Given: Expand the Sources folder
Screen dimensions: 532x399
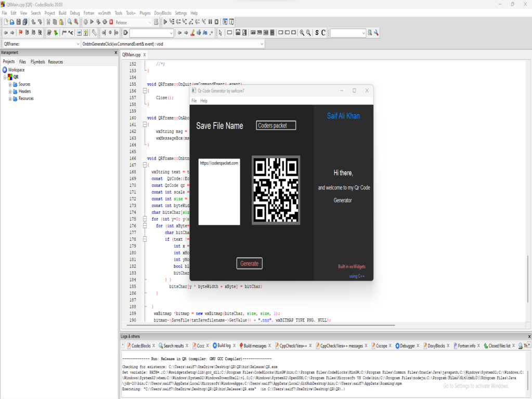Looking at the screenshot, I should (10, 84).
